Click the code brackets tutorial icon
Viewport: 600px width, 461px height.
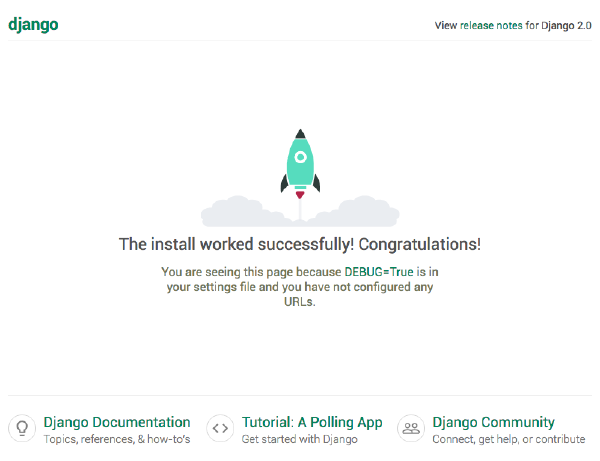[x=220, y=428]
